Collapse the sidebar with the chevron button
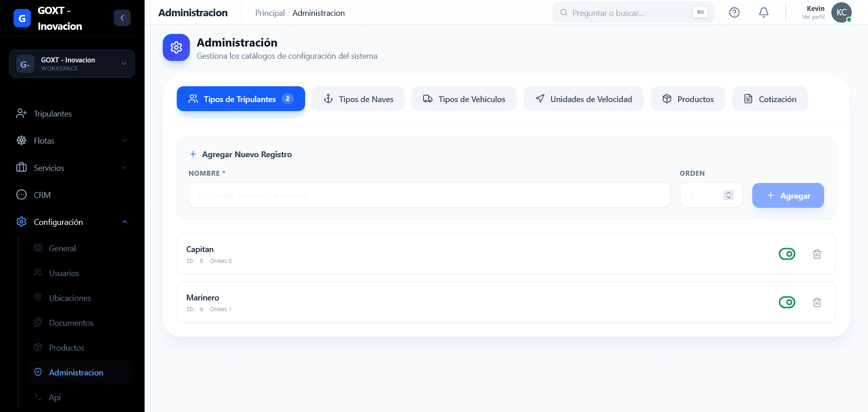 [x=122, y=18]
